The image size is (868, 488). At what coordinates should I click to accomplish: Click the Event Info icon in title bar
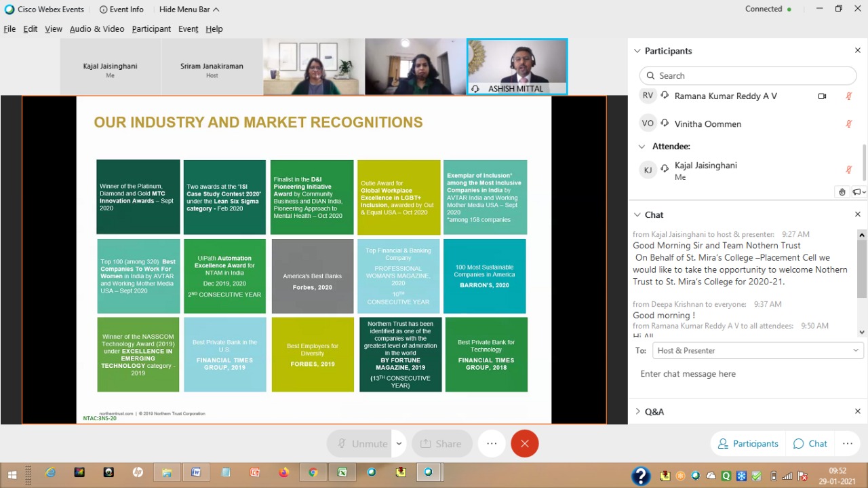point(104,10)
